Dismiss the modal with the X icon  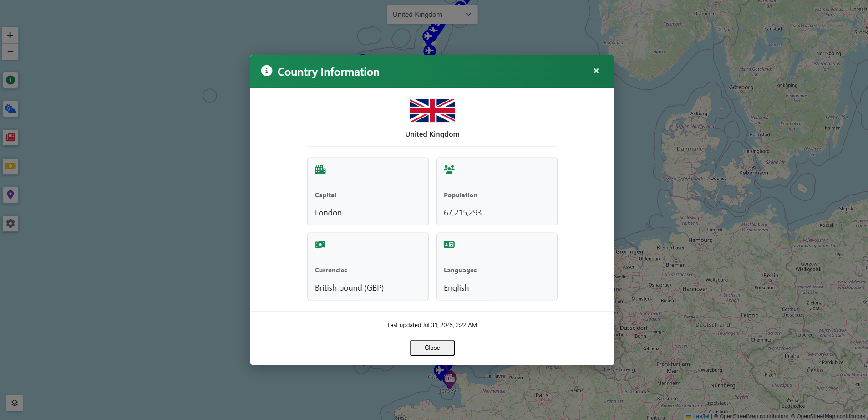click(x=596, y=71)
